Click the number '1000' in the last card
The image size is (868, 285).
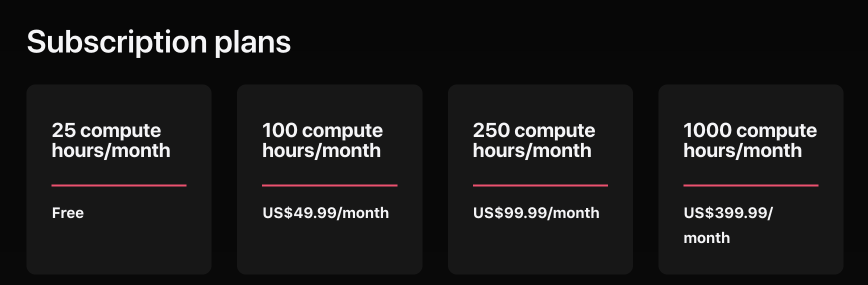tap(707, 130)
